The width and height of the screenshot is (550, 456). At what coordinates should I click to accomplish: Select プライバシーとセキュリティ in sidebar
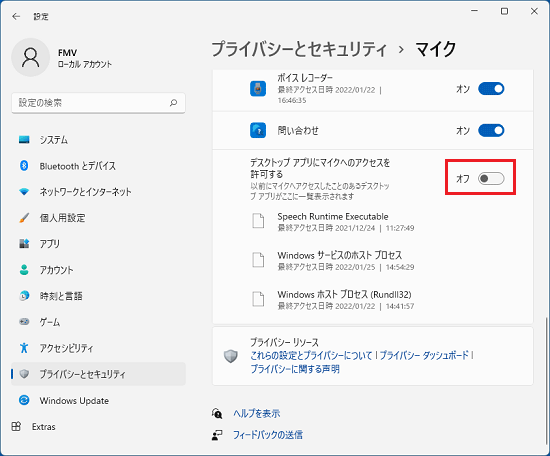click(98, 374)
